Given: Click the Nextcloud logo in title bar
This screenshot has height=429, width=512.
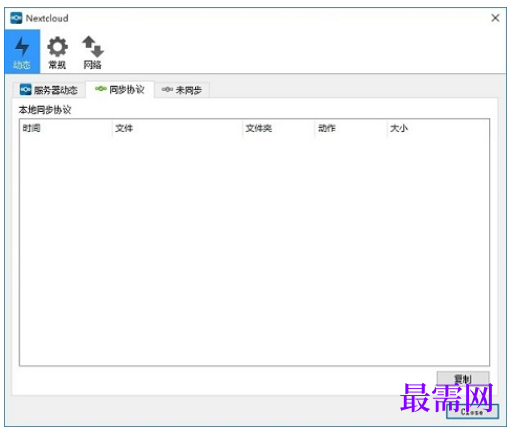Looking at the screenshot, I should click(x=16, y=18).
